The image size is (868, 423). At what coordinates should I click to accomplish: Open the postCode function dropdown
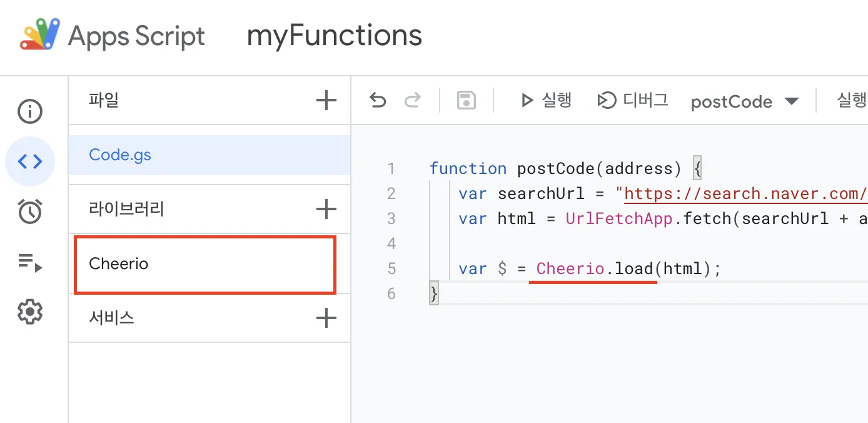tap(745, 101)
